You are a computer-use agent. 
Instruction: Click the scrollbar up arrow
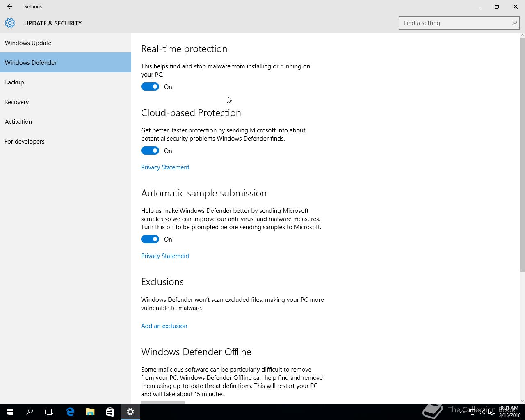click(x=522, y=36)
